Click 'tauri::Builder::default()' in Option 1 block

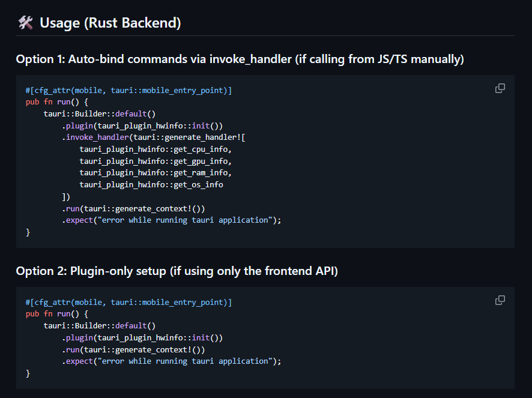click(x=100, y=114)
